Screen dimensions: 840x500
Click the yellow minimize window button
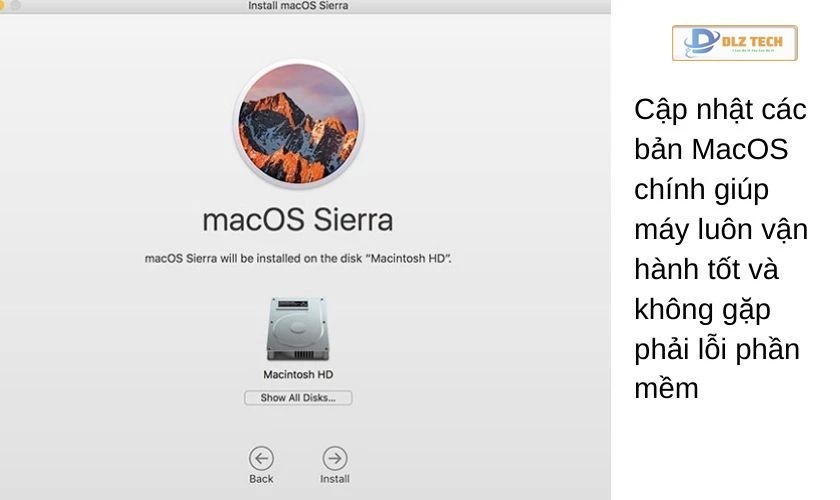tap(2, 5)
